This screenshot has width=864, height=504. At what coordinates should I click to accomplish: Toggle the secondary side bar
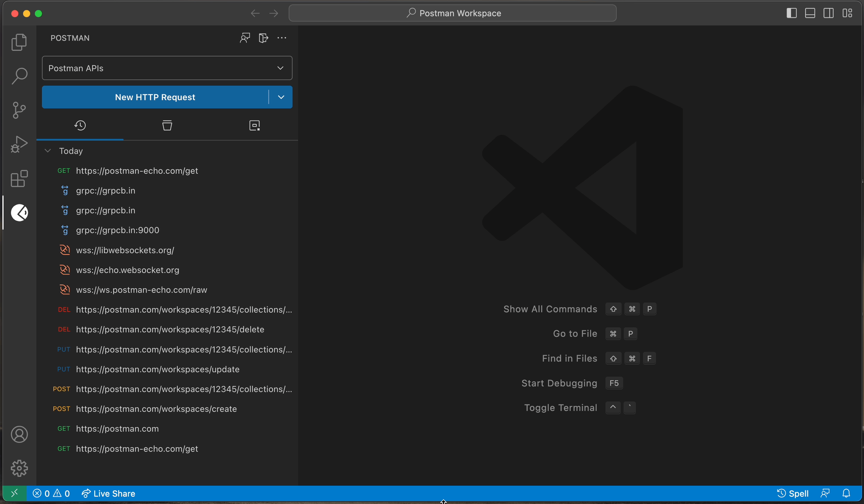coord(829,13)
